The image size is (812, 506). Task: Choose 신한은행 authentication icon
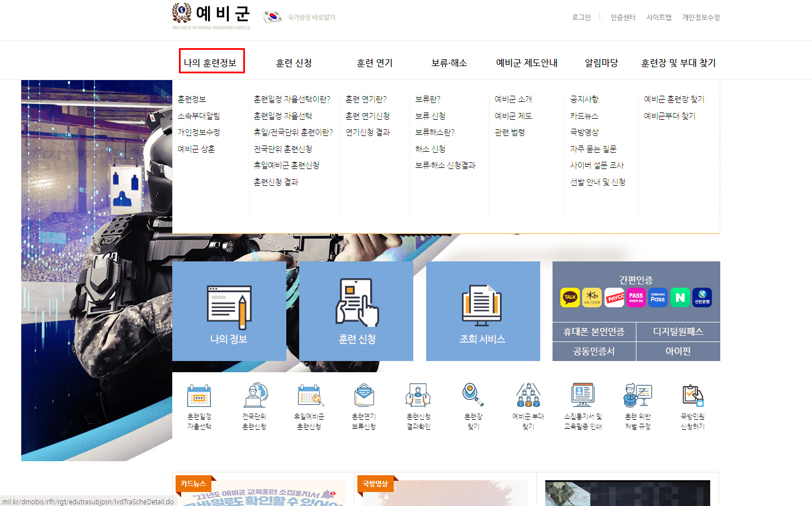(x=702, y=297)
